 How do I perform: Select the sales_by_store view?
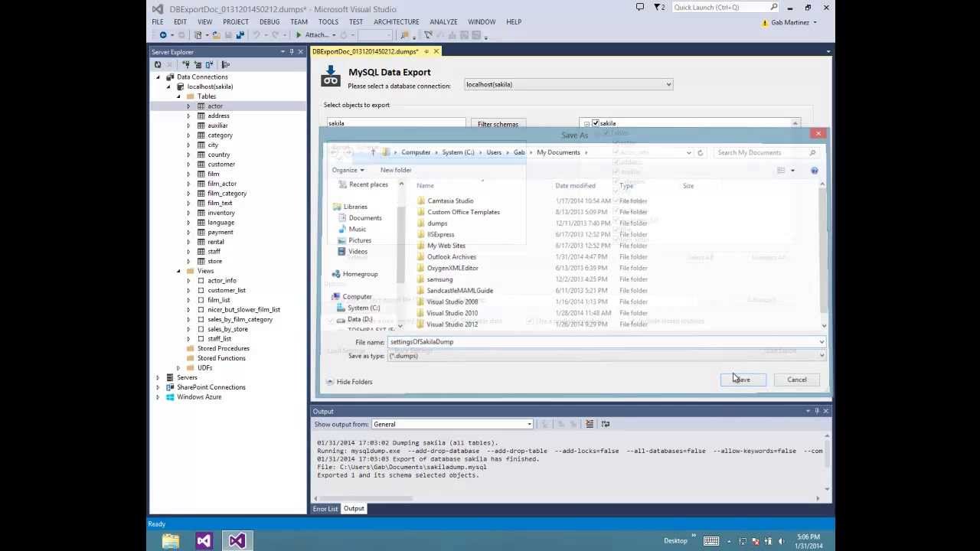click(x=227, y=329)
